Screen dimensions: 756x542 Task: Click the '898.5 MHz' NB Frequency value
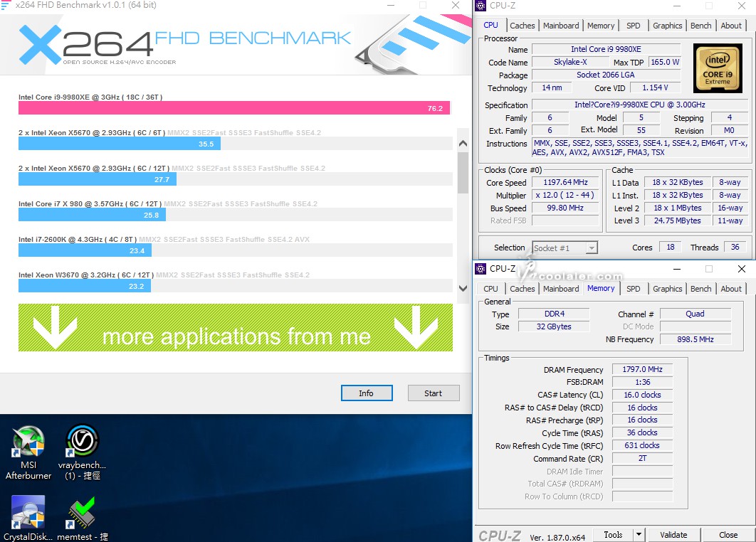coord(695,339)
